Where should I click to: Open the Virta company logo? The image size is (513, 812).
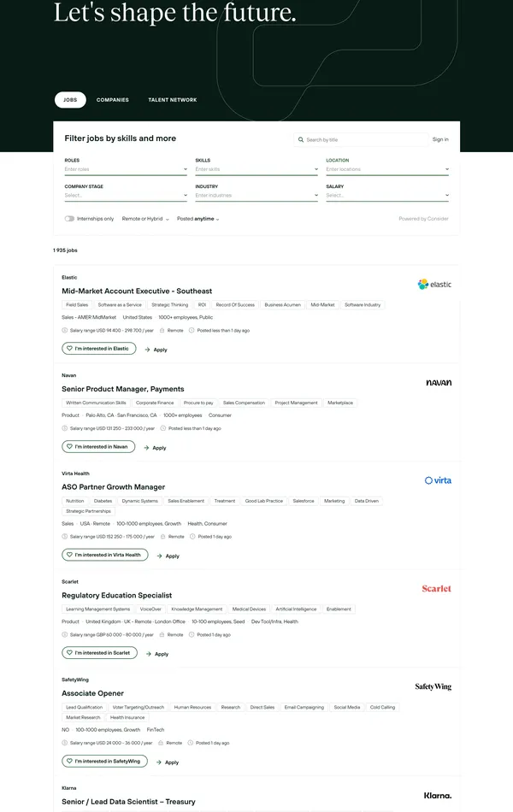click(438, 480)
